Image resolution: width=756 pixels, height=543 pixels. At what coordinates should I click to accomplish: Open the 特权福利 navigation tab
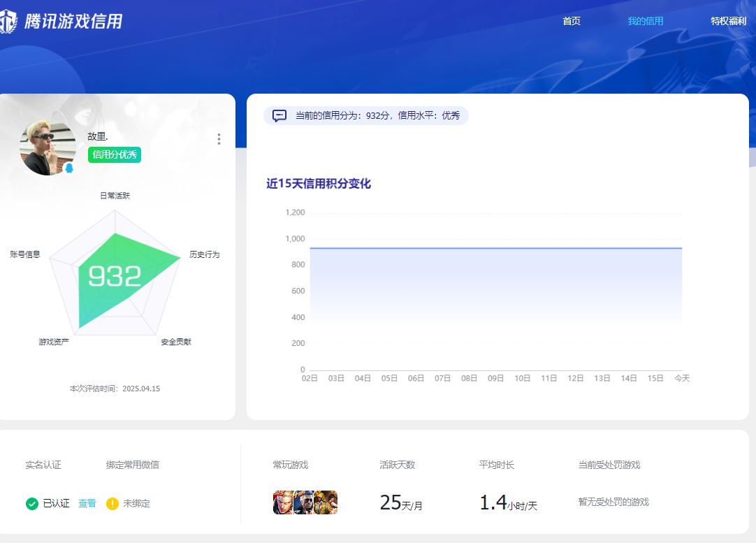729,21
